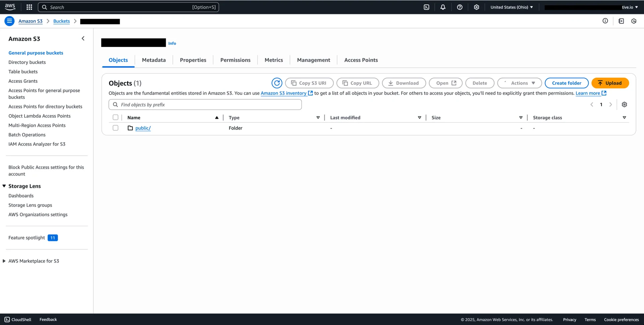View the Metrics tab
Image resolution: width=644 pixels, height=325 pixels.
[274, 60]
